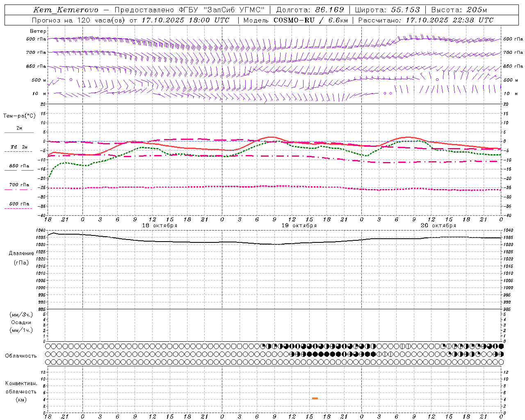525x420 pixels.
Task: Select the text Предоставлено ФГБУ "ЗапСиб УГМС"
Action: 189,10
